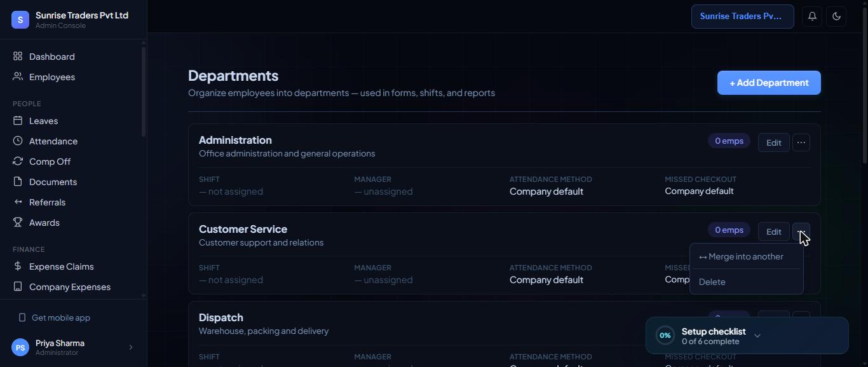Screen dimensions: 868x367
Task: Click the Dashboard grid icon
Action: pos(18,57)
